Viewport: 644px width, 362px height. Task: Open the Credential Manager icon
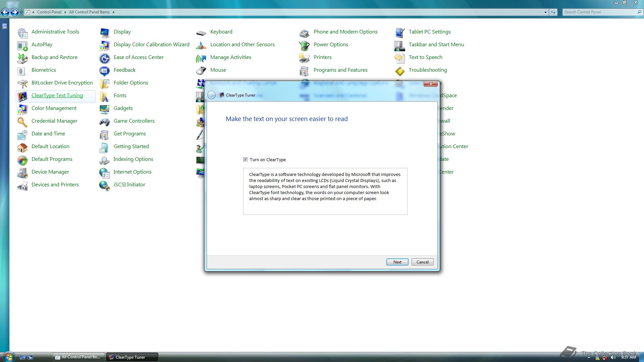pyautogui.click(x=22, y=122)
